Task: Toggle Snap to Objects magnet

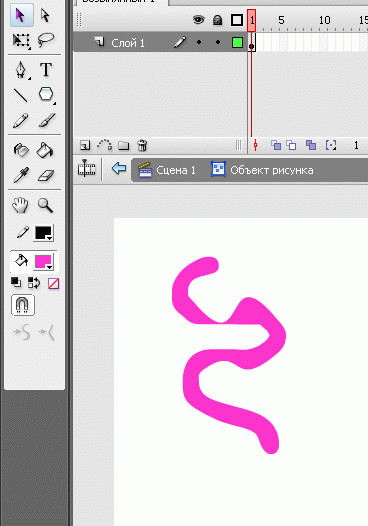Action: (23, 305)
